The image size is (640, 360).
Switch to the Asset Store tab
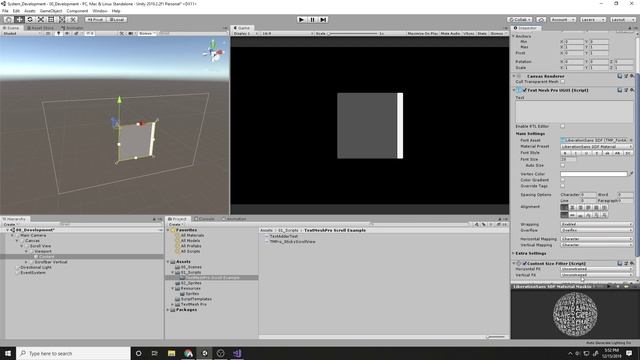pos(40,28)
